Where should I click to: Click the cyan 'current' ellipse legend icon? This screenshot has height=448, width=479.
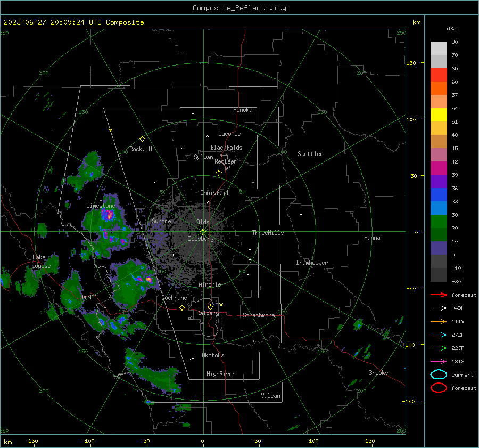point(439,374)
